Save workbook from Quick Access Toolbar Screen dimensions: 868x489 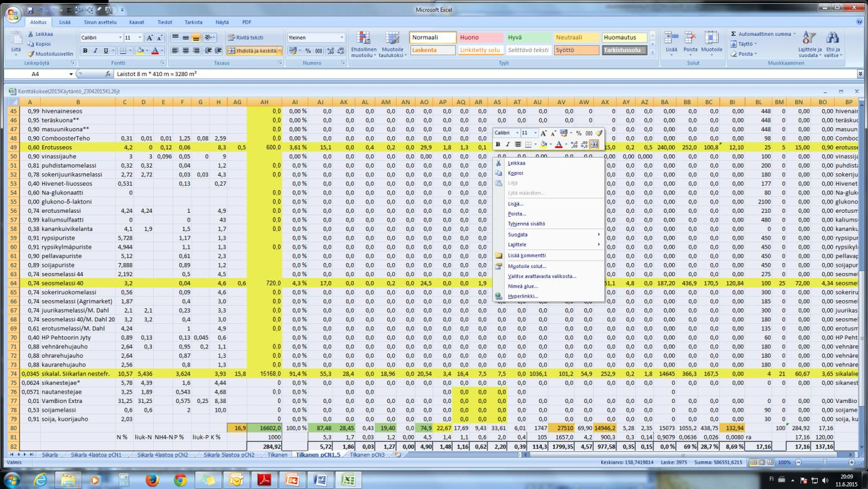pos(30,10)
